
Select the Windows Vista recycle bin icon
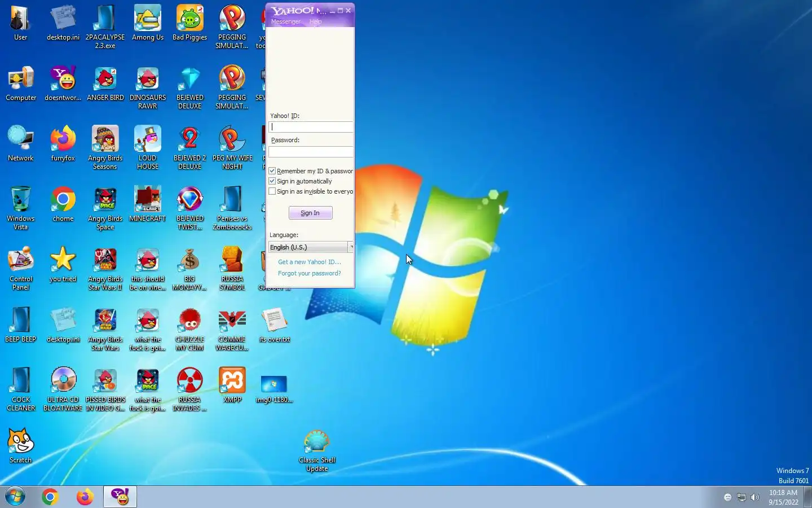[21, 208]
